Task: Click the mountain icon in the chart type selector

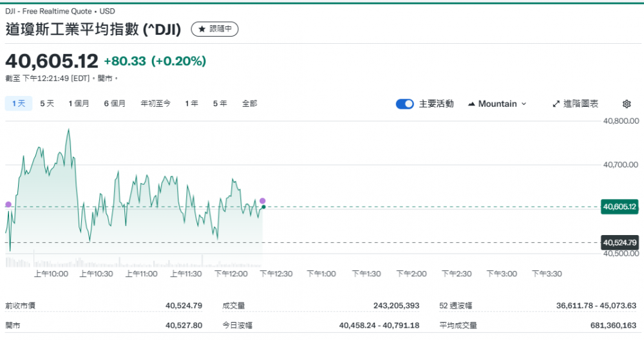Action: (x=471, y=104)
